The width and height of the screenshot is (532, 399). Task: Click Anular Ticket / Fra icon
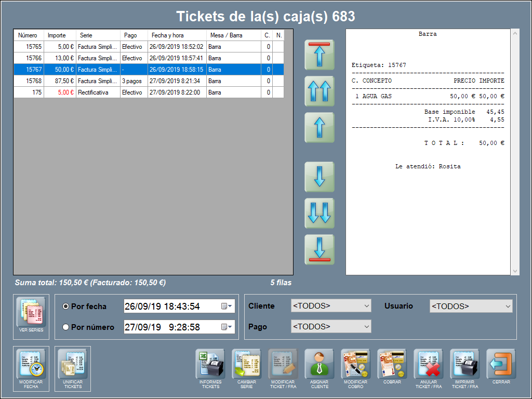coord(428,364)
